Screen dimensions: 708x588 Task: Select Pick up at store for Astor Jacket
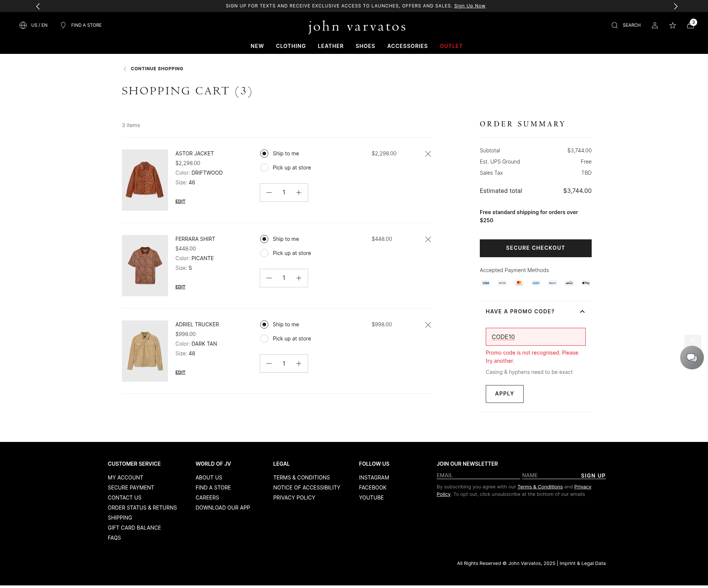[x=264, y=168]
